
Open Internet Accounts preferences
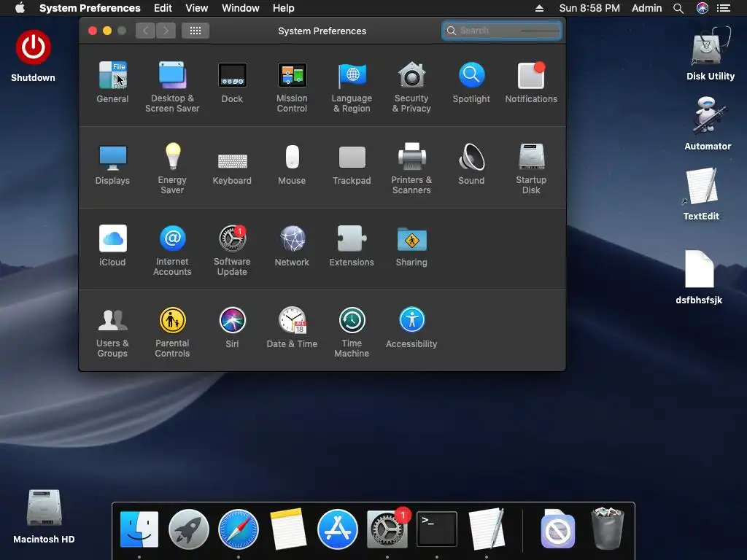click(172, 250)
